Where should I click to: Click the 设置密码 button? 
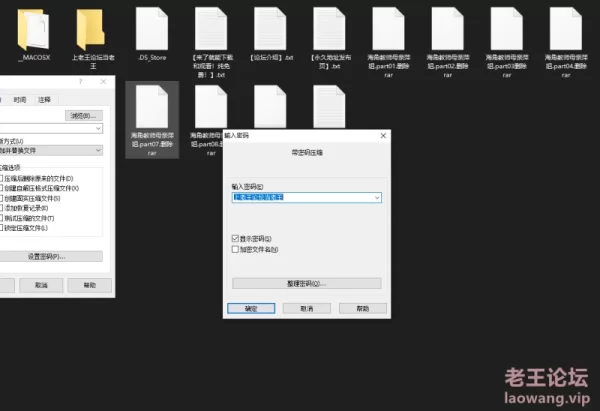click(x=47, y=256)
